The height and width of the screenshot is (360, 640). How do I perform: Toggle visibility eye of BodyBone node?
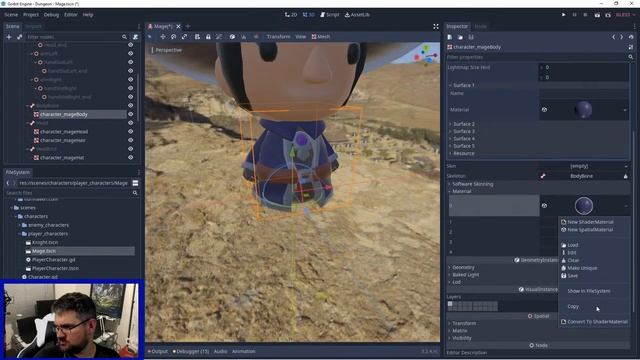(131, 105)
